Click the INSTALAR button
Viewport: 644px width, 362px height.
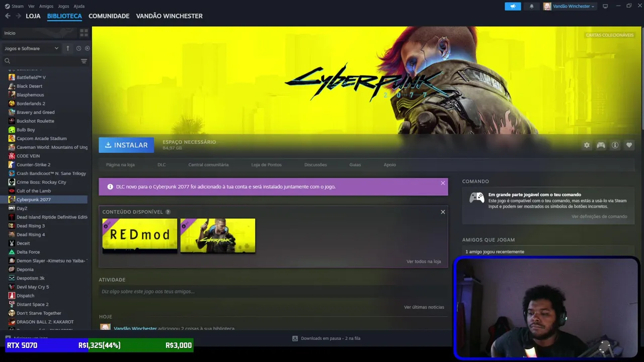(126, 145)
